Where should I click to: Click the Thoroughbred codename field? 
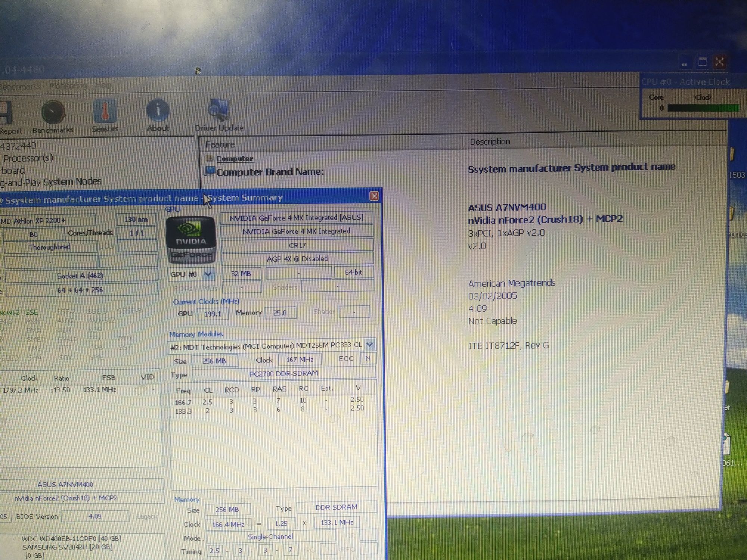(50, 247)
